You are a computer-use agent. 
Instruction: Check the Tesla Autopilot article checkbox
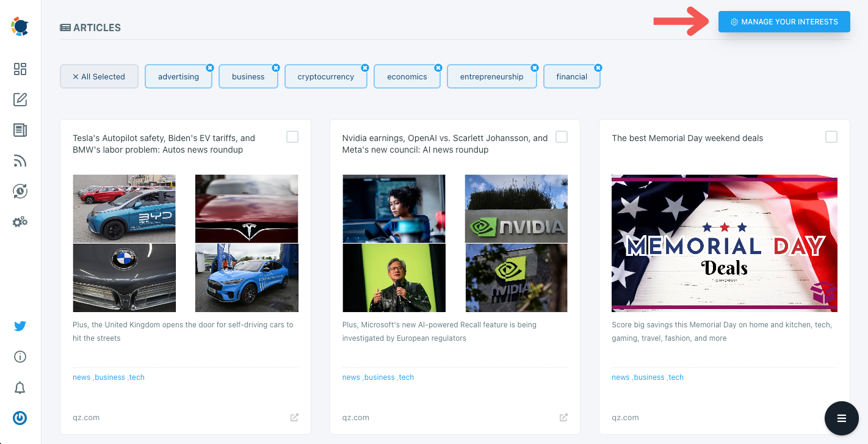(x=292, y=137)
